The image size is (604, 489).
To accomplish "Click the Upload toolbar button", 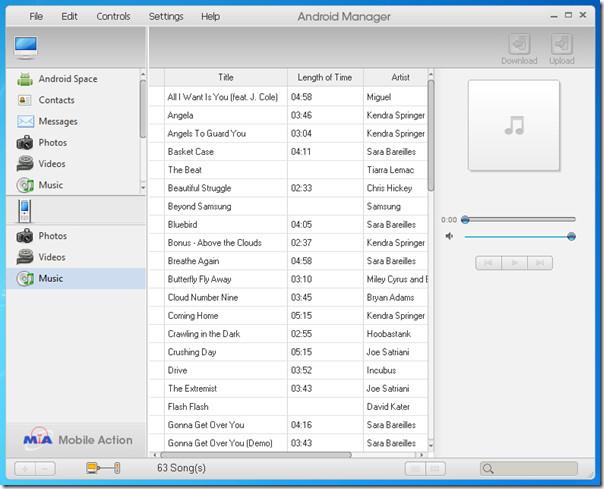I will click(x=562, y=49).
